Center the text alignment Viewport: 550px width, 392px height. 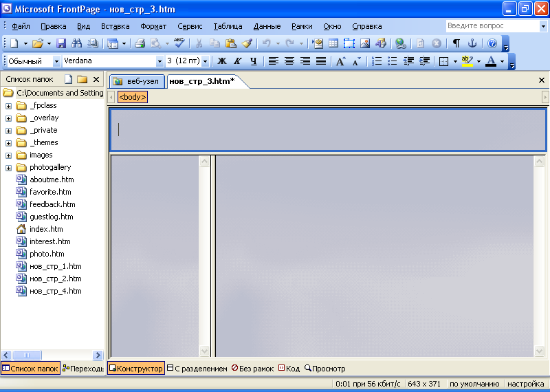[289, 61]
